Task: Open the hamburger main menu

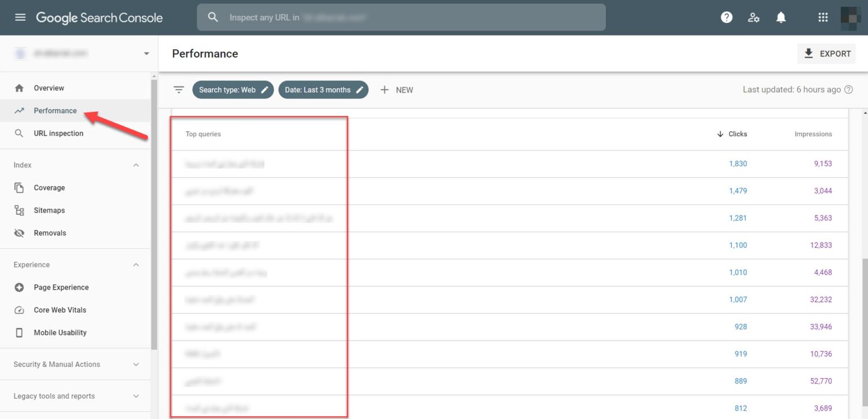Action: point(20,18)
